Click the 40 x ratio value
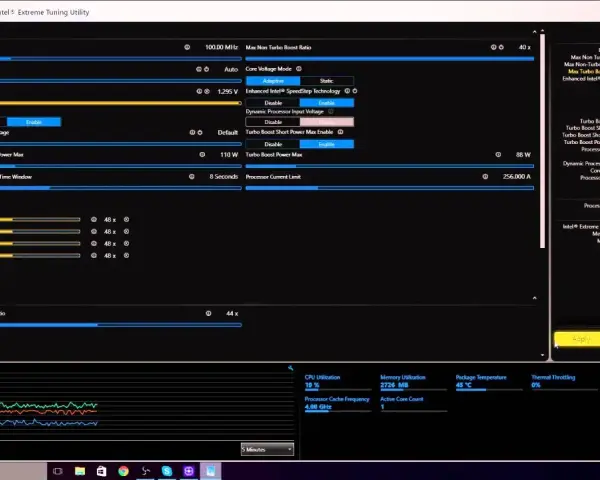Screen dimensions: 600x480 pyautogui.click(x=525, y=47)
